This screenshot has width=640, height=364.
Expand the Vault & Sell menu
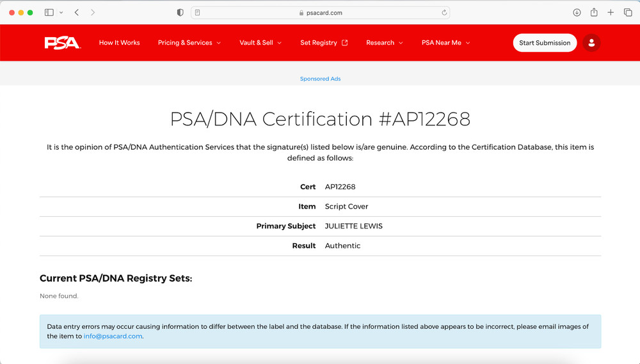tap(260, 43)
